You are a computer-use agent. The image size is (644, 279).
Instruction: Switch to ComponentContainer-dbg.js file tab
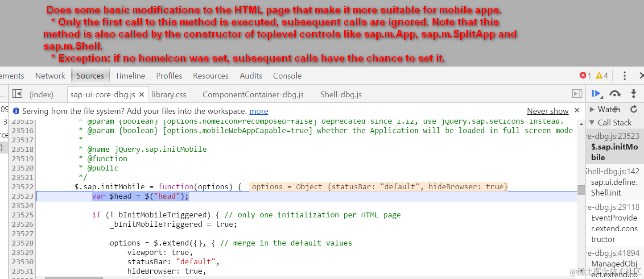(253, 95)
